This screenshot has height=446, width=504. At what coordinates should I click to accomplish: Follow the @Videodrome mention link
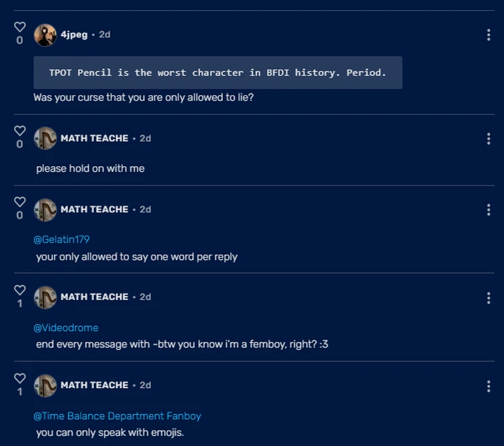tap(66, 327)
